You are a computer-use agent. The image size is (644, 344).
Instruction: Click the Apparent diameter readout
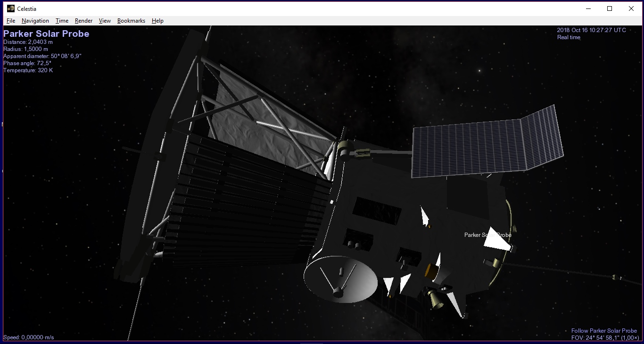point(42,56)
